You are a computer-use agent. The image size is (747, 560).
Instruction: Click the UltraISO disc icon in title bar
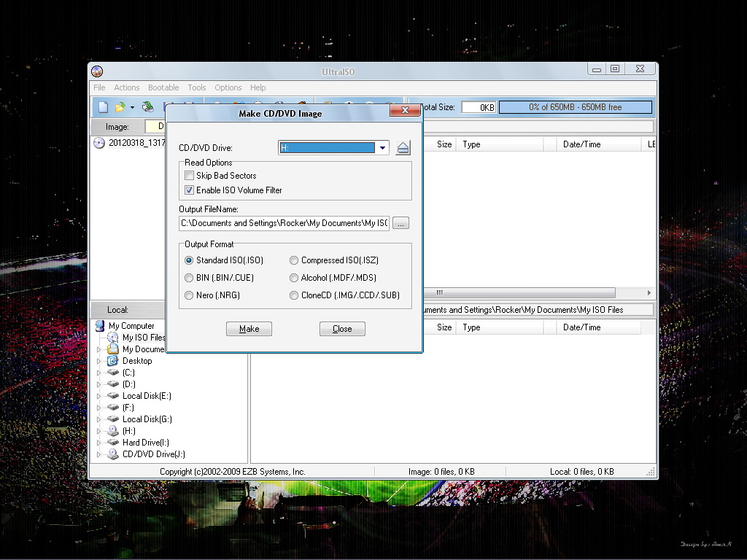pos(97,71)
